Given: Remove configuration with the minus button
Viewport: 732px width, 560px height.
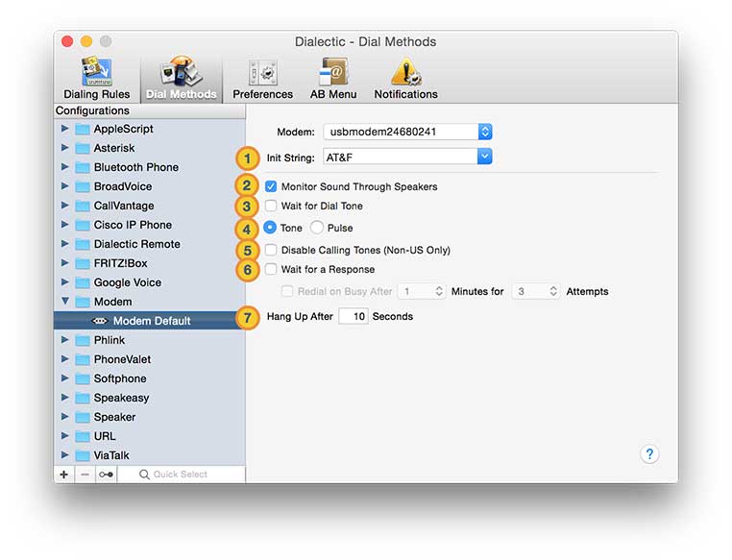Looking at the screenshot, I should 85,475.
